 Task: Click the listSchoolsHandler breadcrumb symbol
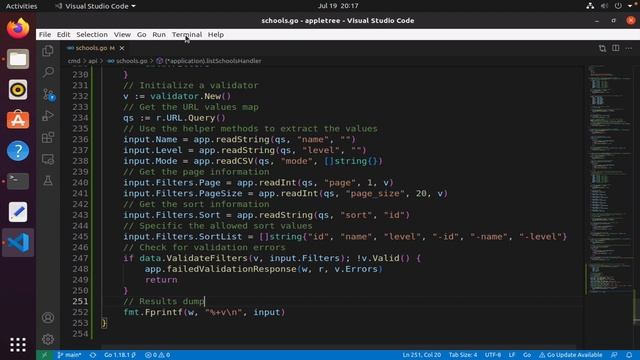tap(209, 61)
